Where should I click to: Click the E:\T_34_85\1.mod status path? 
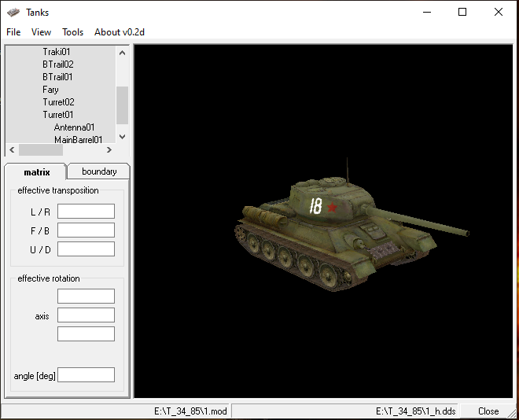pyautogui.click(x=190, y=411)
